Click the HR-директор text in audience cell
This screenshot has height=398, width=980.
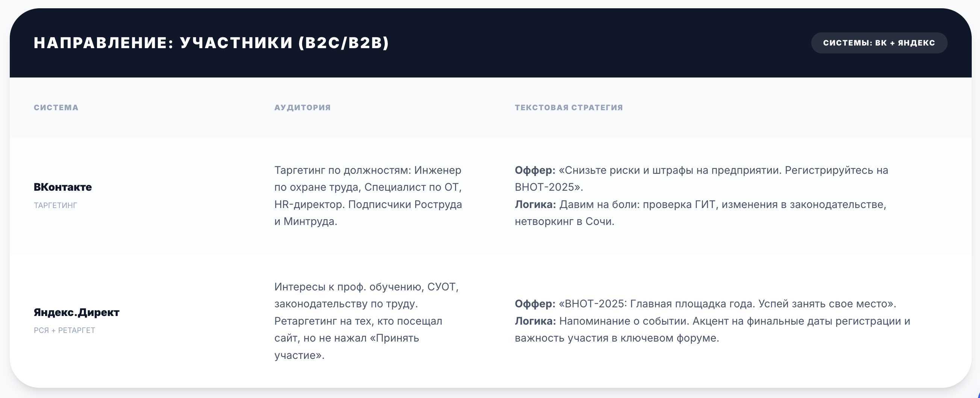click(309, 205)
